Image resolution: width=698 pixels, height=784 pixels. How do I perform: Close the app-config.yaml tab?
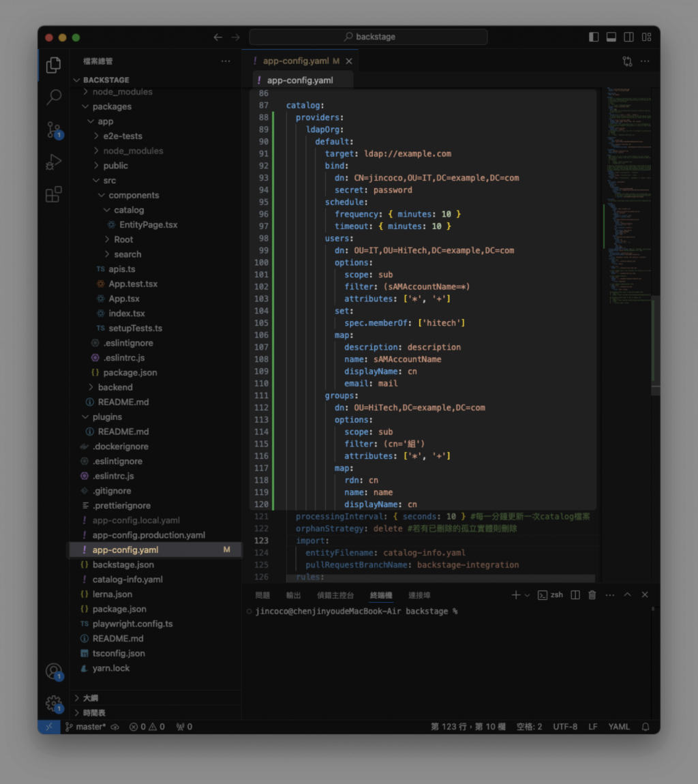(x=349, y=61)
